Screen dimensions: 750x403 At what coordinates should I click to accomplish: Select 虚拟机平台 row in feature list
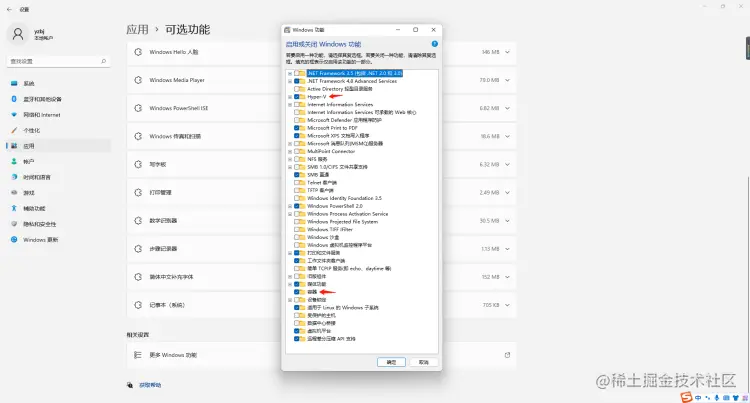[x=319, y=331]
